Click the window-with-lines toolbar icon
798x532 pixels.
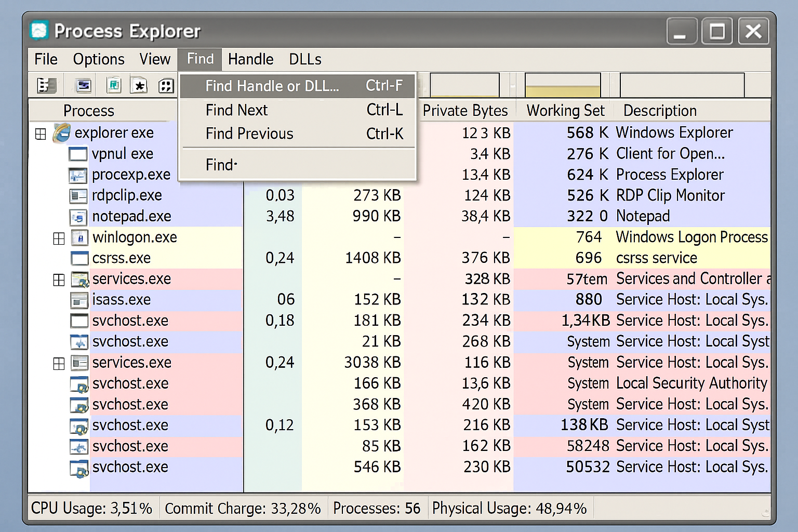click(83, 85)
